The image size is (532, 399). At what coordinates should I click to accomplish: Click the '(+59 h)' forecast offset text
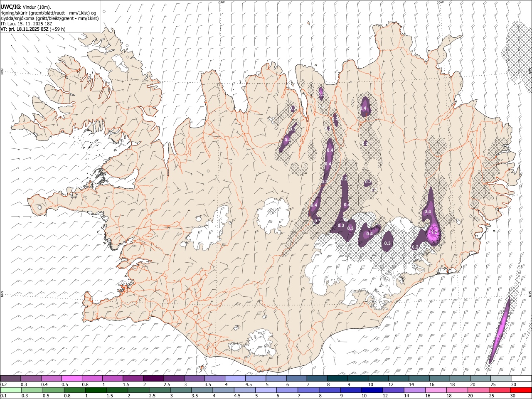coord(57,29)
